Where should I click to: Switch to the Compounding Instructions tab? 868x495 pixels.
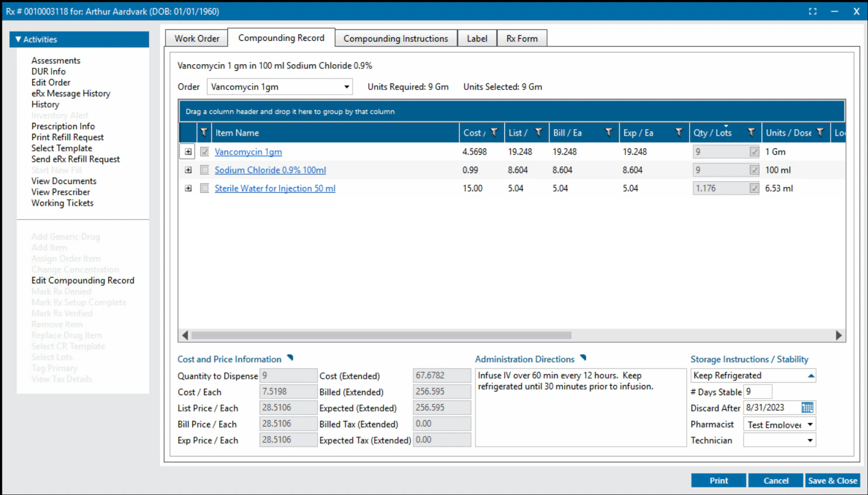tap(396, 37)
